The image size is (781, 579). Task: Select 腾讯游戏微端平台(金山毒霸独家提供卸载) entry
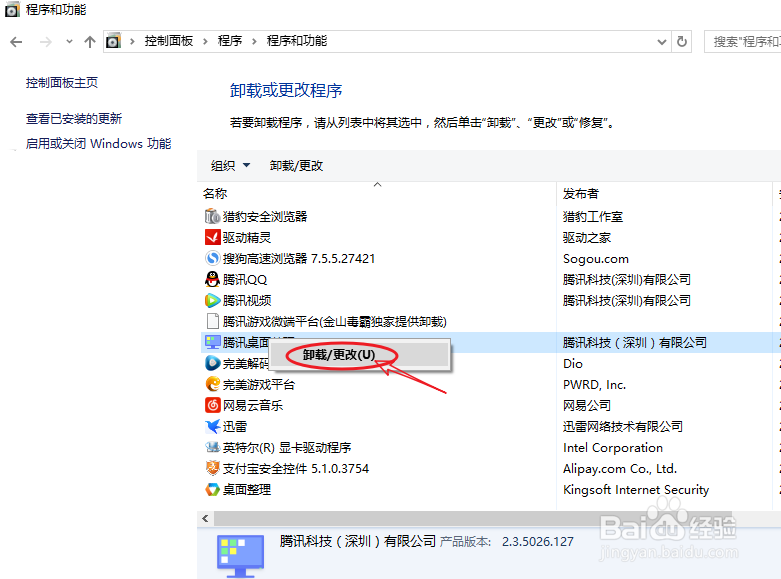click(x=335, y=321)
